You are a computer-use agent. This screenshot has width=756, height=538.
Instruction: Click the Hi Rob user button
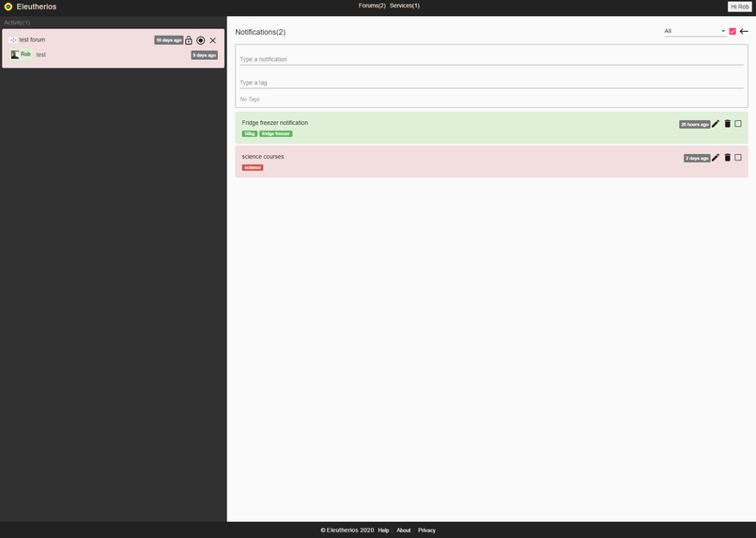point(740,7)
